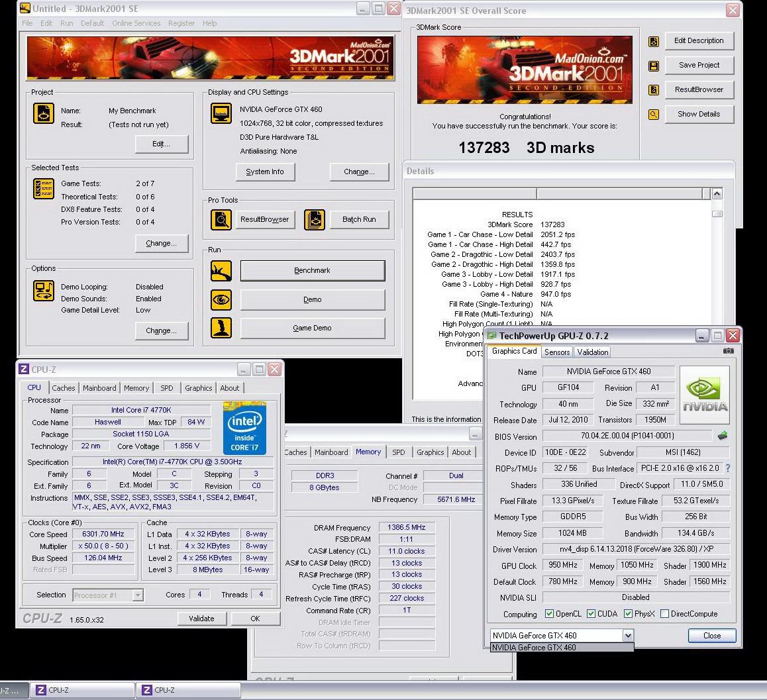This screenshot has height=700, width=767.
Task: Open the Run menu in 3DMark2001
Action: tap(66, 23)
